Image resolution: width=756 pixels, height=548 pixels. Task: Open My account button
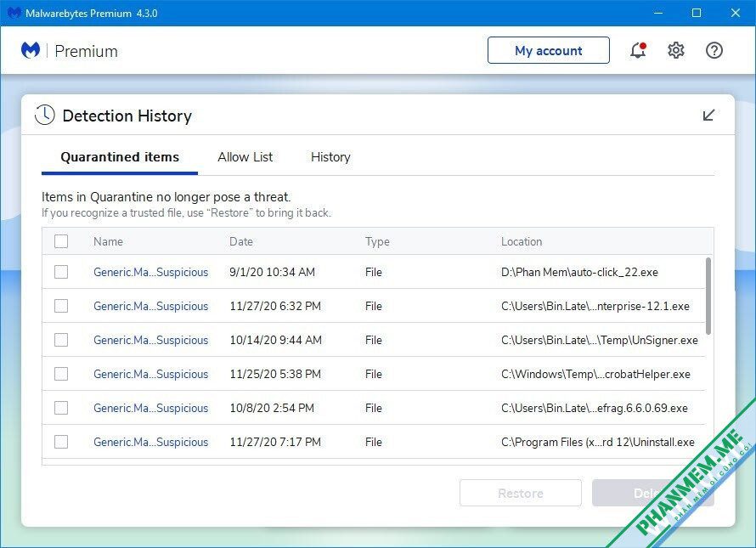(x=549, y=50)
